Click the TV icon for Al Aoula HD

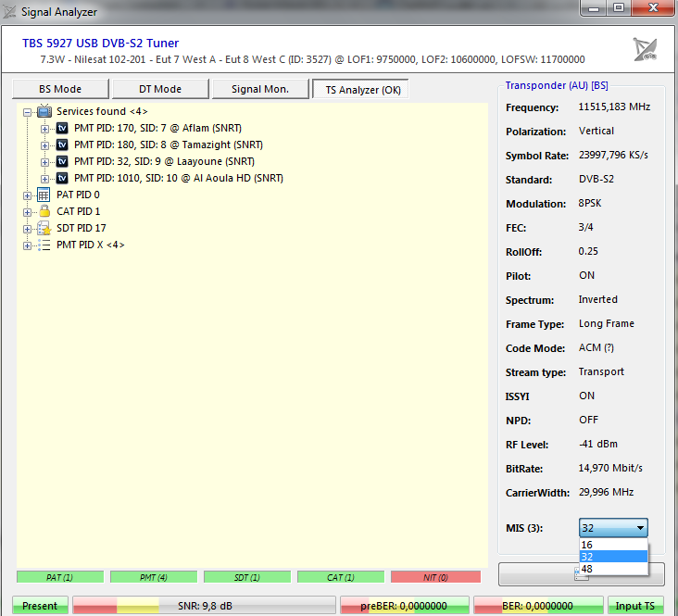pyautogui.click(x=63, y=178)
